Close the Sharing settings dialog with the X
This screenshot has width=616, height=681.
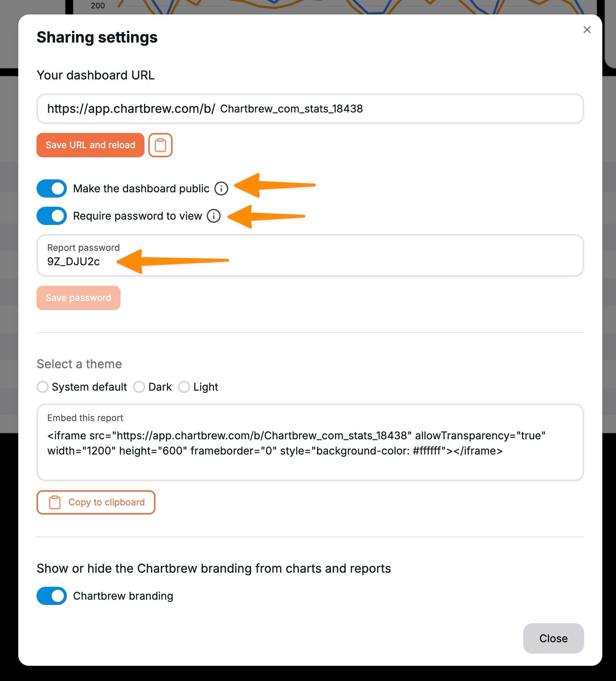click(587, 30)
